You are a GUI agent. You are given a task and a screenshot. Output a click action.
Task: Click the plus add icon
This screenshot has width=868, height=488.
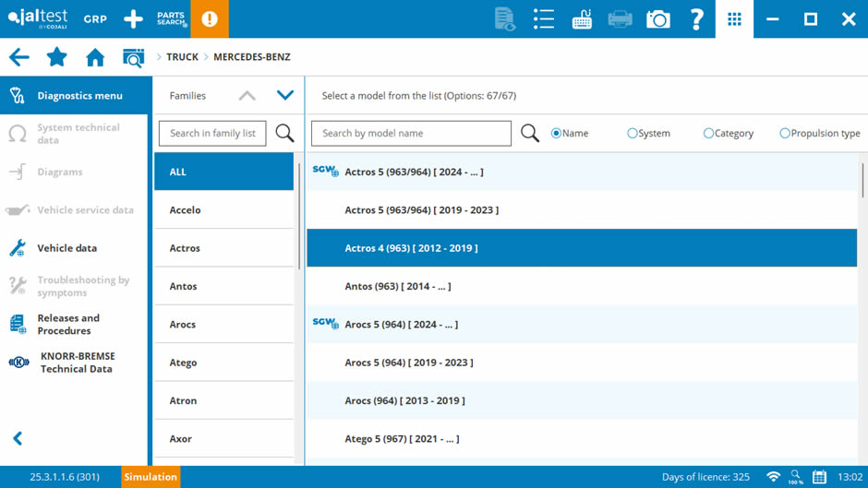coord(133,18)
